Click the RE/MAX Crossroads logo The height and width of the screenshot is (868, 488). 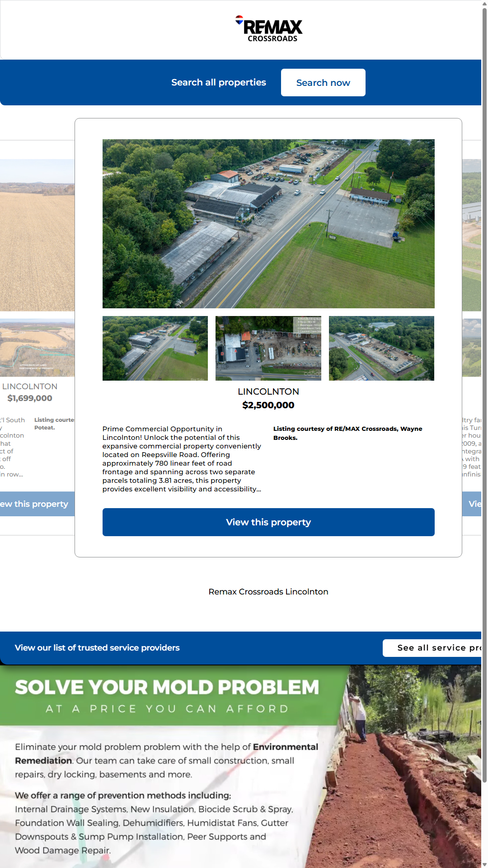[x=269, y=29]
